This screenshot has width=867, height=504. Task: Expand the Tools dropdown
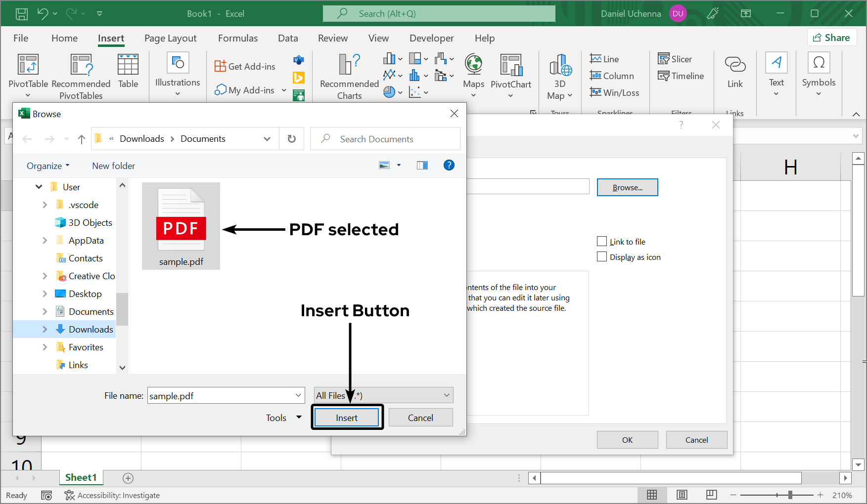click(283, 417)
